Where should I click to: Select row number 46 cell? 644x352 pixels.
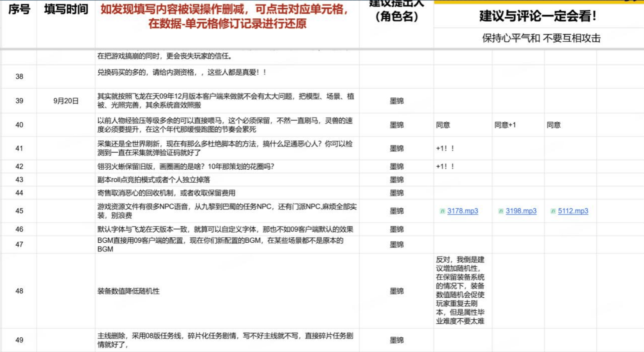click(19, 229)
